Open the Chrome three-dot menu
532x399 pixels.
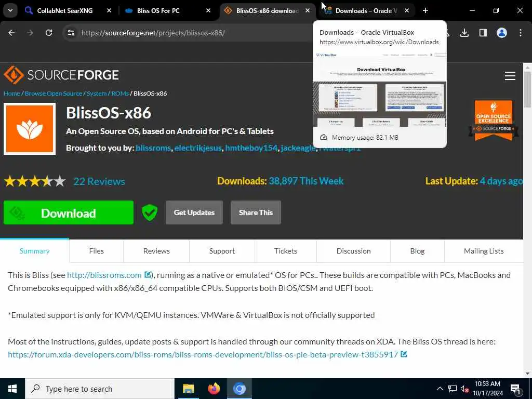[521, 33]
